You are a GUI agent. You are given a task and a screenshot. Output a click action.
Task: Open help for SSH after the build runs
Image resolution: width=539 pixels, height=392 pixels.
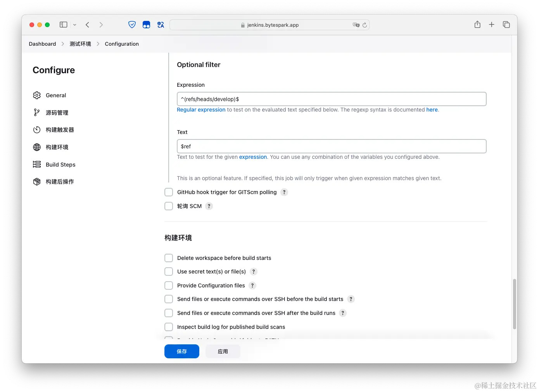click(x=343, y=313)
